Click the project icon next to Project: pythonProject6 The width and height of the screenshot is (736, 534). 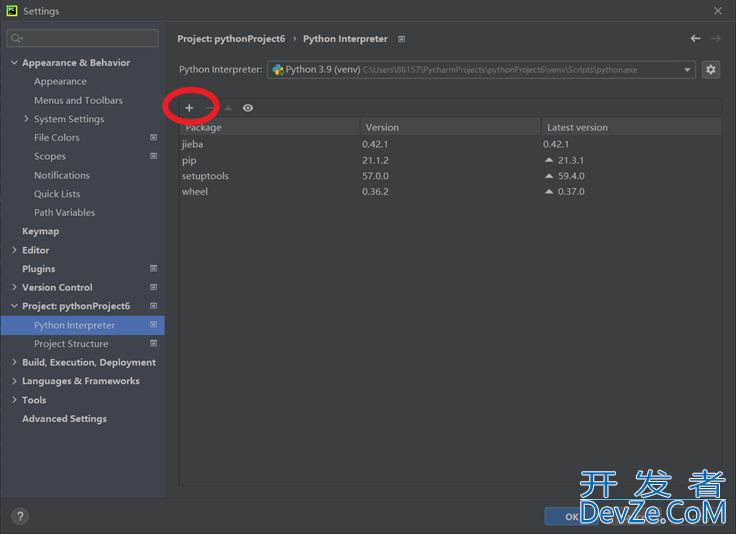click(153, 306)
